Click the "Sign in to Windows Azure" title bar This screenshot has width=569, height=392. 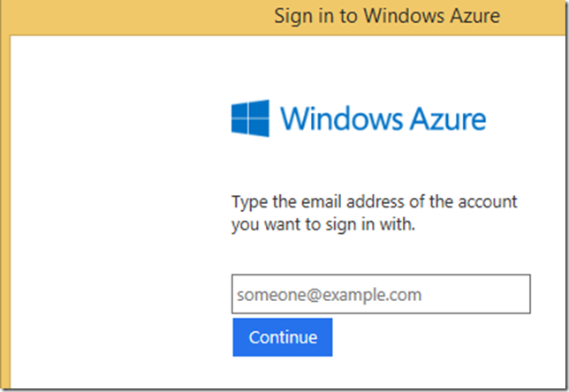(387, 16)
